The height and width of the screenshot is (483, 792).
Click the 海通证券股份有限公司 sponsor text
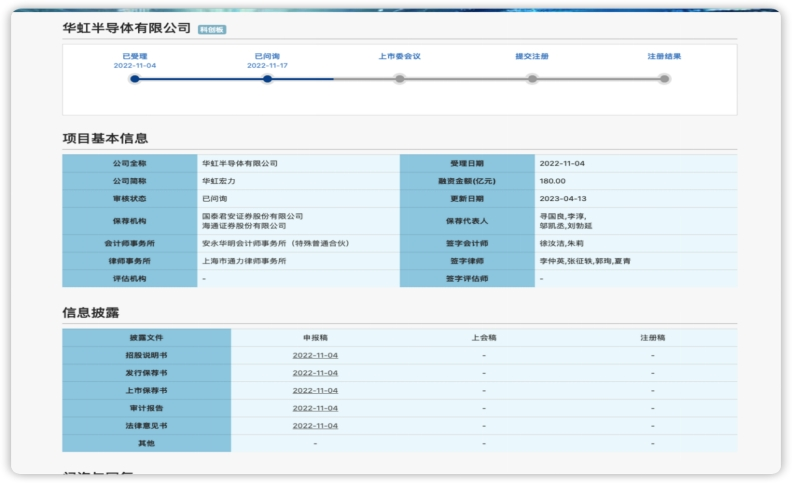coord(244,226)
